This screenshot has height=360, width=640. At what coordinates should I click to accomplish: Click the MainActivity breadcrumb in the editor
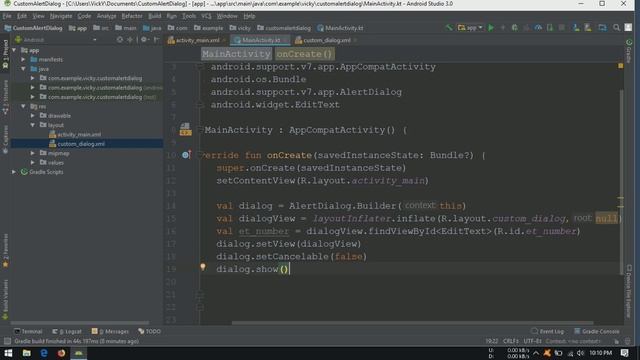tap(236, 54)
